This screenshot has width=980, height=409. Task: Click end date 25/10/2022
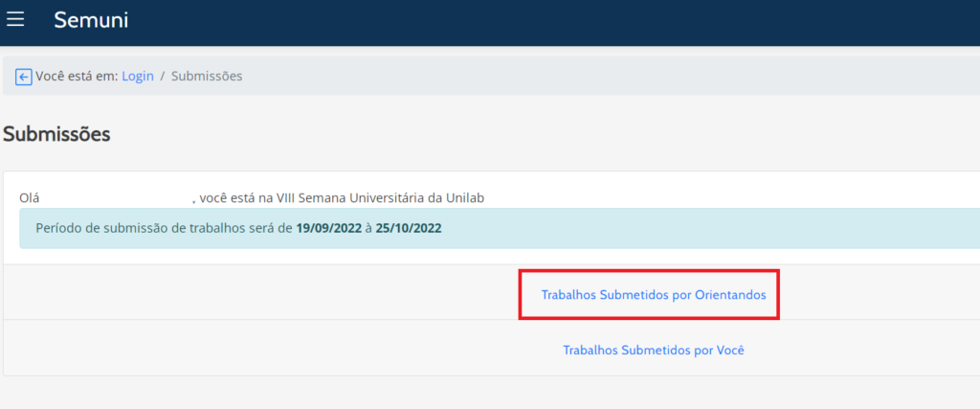point(408,228)
